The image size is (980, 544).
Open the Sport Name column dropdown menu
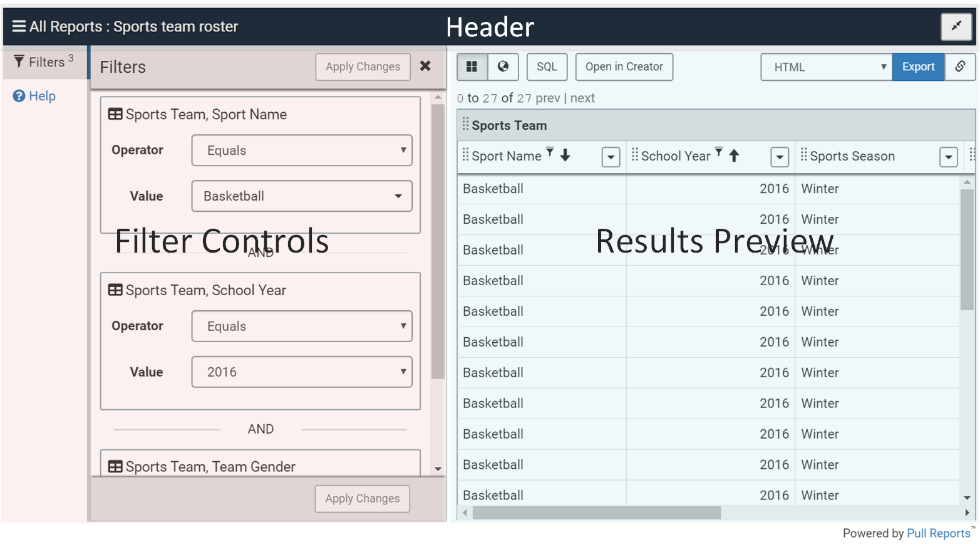(x=611, y=157)
